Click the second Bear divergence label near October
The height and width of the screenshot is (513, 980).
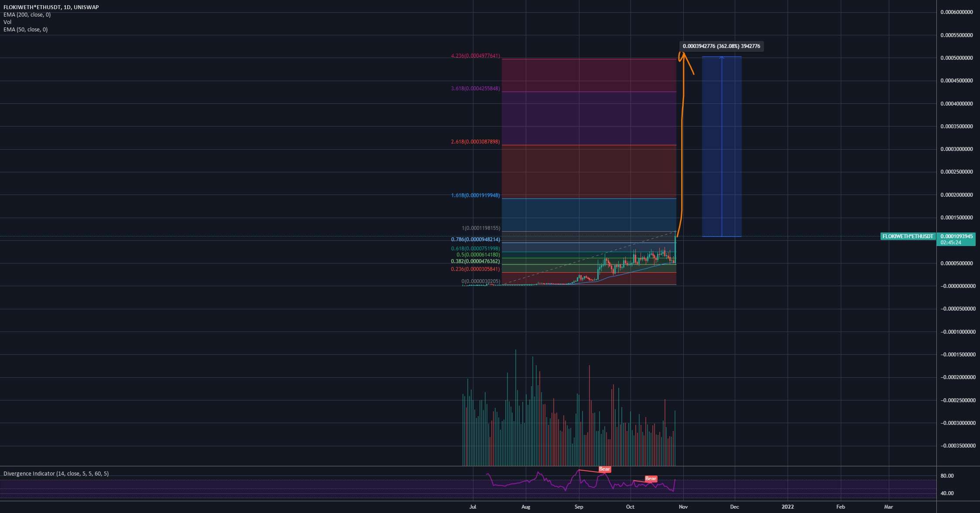[651, 479]
